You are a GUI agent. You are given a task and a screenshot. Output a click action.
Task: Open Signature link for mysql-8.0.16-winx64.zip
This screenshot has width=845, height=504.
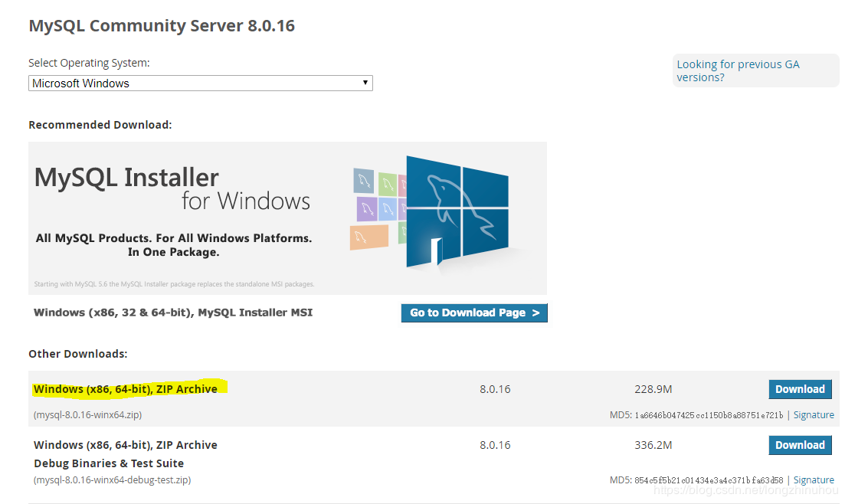point(814,415)
